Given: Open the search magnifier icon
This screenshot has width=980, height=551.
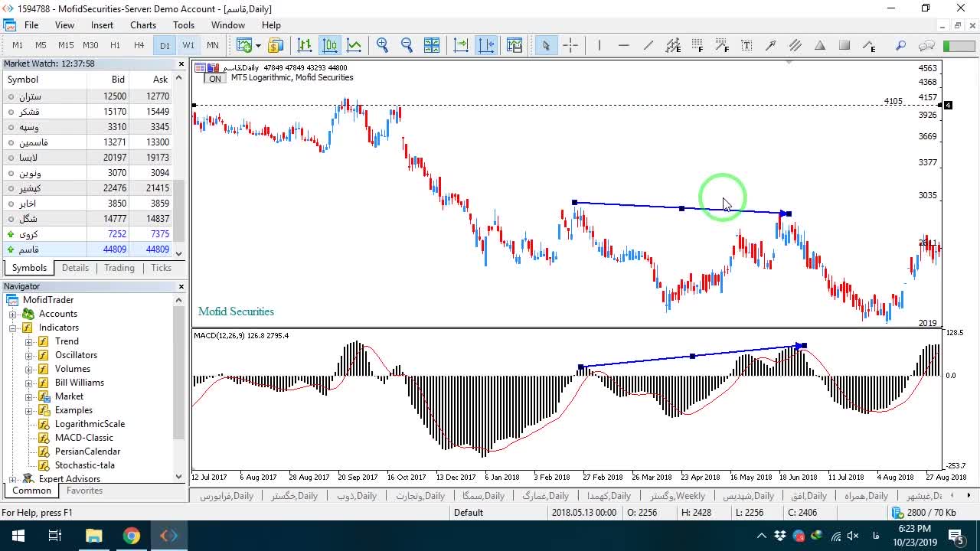Looking at the screenshot, I should coord(901,46).
